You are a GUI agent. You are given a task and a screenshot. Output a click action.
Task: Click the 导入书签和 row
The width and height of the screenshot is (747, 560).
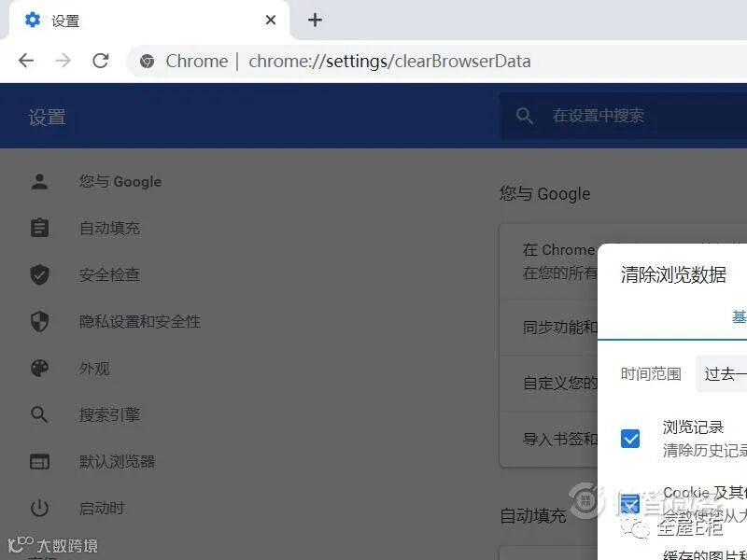pos(549,439)
